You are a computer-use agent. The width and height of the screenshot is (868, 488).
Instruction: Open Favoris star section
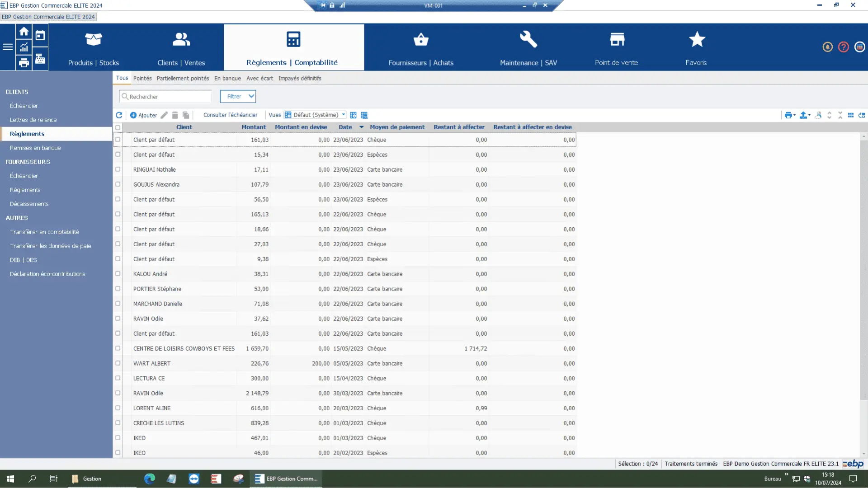696,47
